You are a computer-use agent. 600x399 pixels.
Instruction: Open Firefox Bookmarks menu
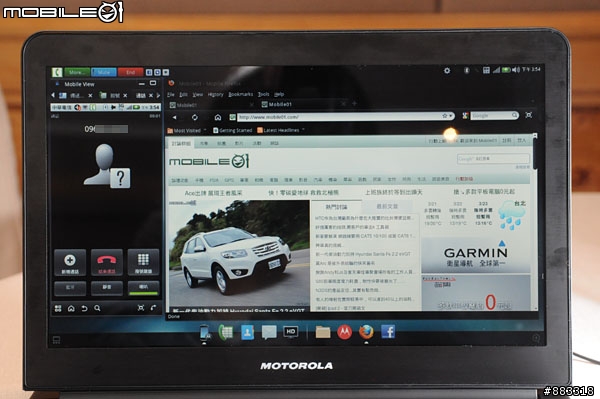tap(241, 94)
